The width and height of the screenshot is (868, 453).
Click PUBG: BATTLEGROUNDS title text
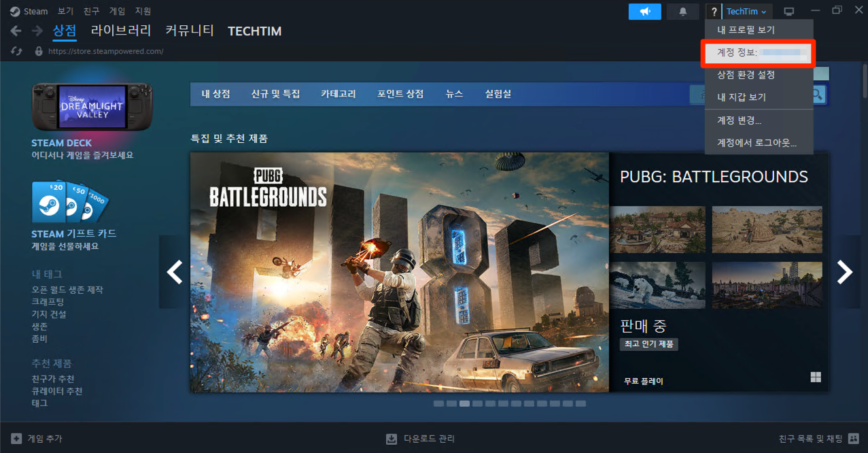714,177
